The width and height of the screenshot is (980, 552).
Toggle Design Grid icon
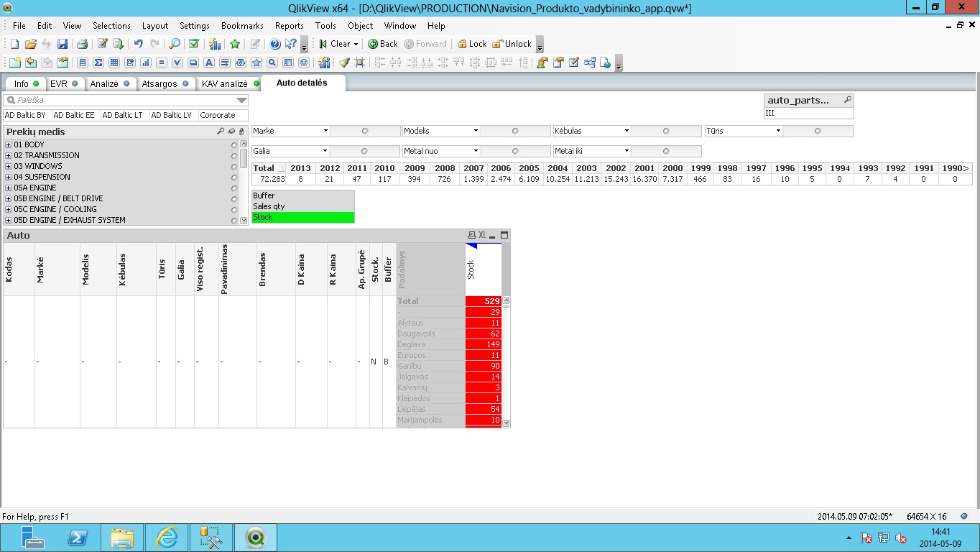[x=359, y=63]
